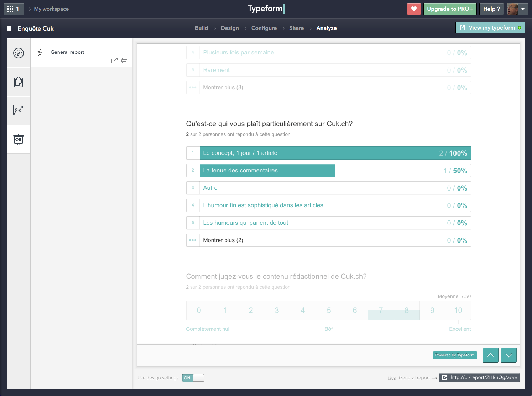Click Les humeurs qui parlent de tout row
This screenshot has width=532, height=396.
[328, 223]
